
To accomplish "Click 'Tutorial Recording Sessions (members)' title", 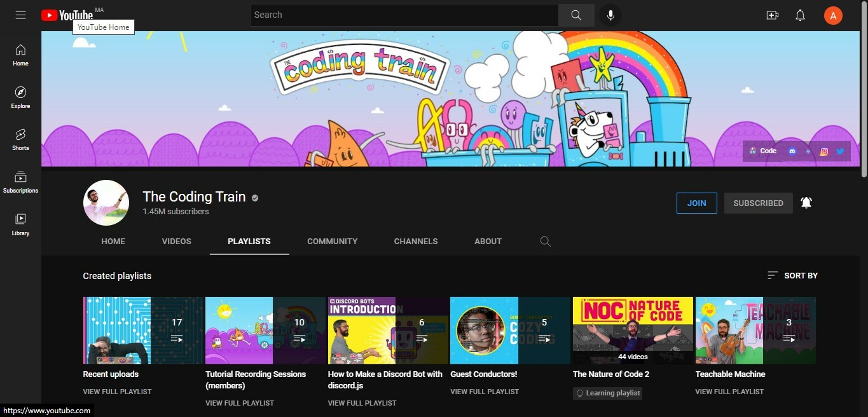I will tap(256, 380).
